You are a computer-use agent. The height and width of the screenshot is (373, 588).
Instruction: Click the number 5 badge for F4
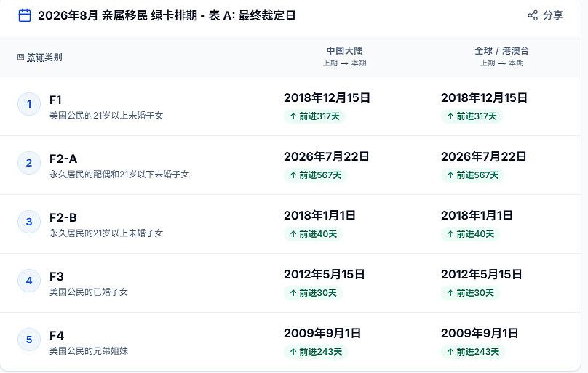29,340
